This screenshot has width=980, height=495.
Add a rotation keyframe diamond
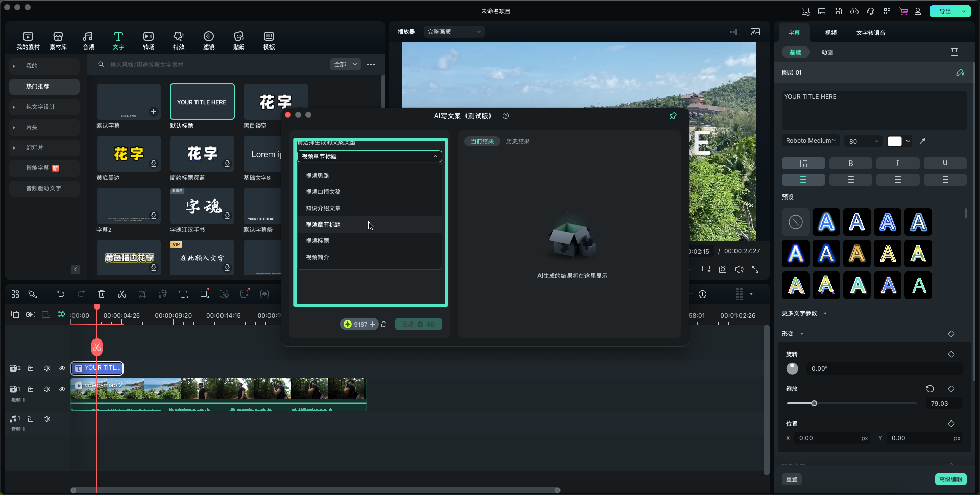coord(951,354)
